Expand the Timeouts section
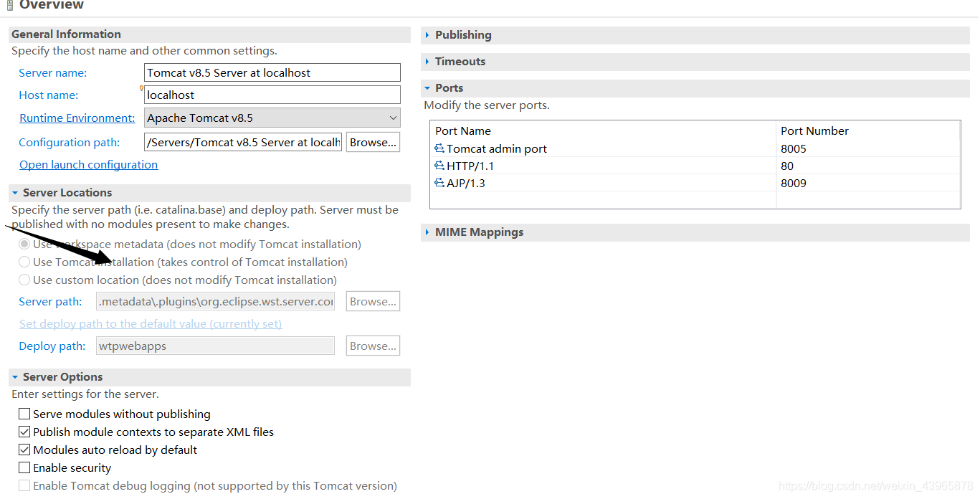 click(x=428, y=61)
